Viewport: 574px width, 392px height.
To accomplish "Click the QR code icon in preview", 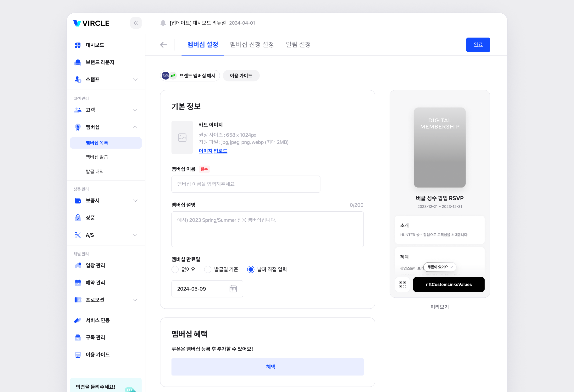I will point(402,285).
